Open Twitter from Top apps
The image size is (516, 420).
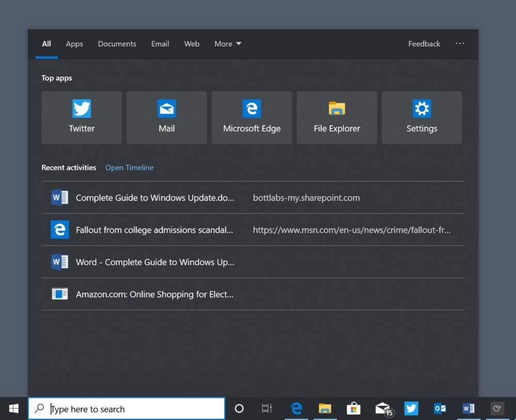click(82, 118)
